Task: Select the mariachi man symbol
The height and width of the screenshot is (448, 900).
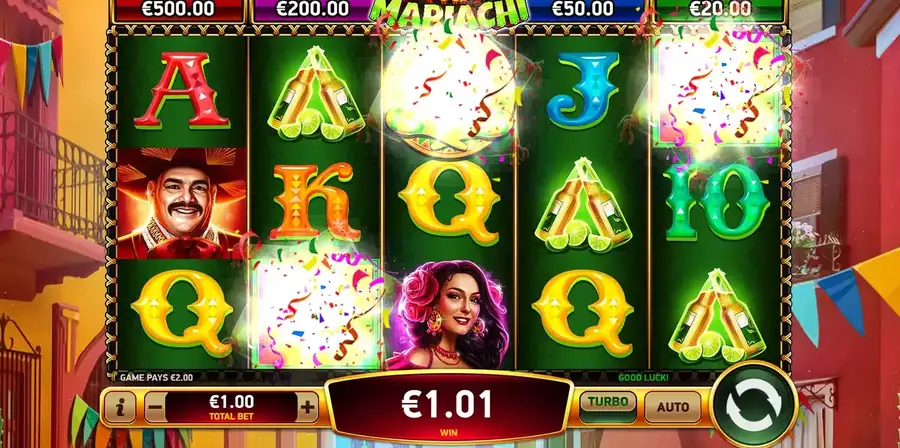Action: (181, 204)
